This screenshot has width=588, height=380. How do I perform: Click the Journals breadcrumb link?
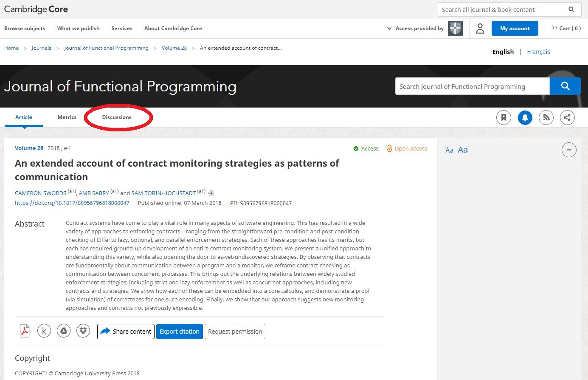pos(41,48)
